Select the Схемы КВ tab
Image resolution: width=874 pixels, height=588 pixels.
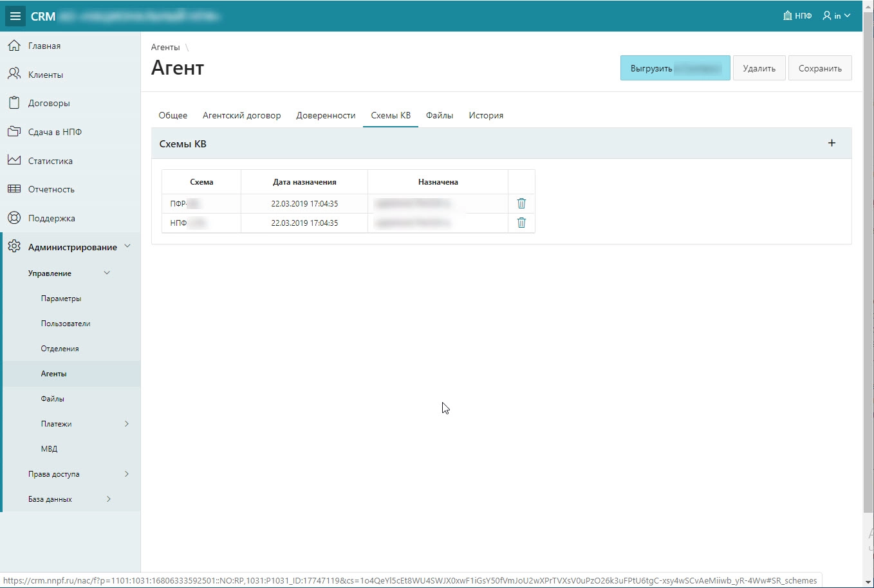391,115
